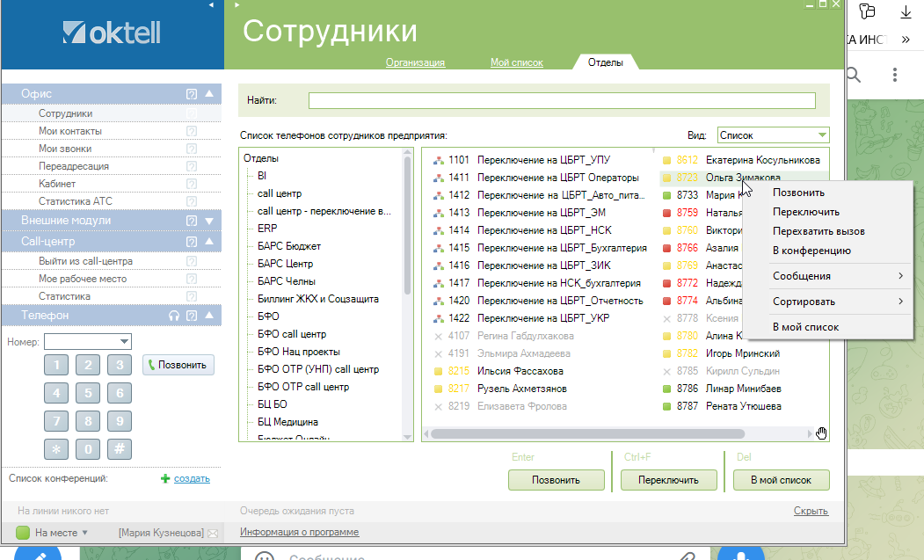The width and height of the screenshot is (924, 560).
Task: Click help icon next to Мои звонки
Action: tap(192, 149)
